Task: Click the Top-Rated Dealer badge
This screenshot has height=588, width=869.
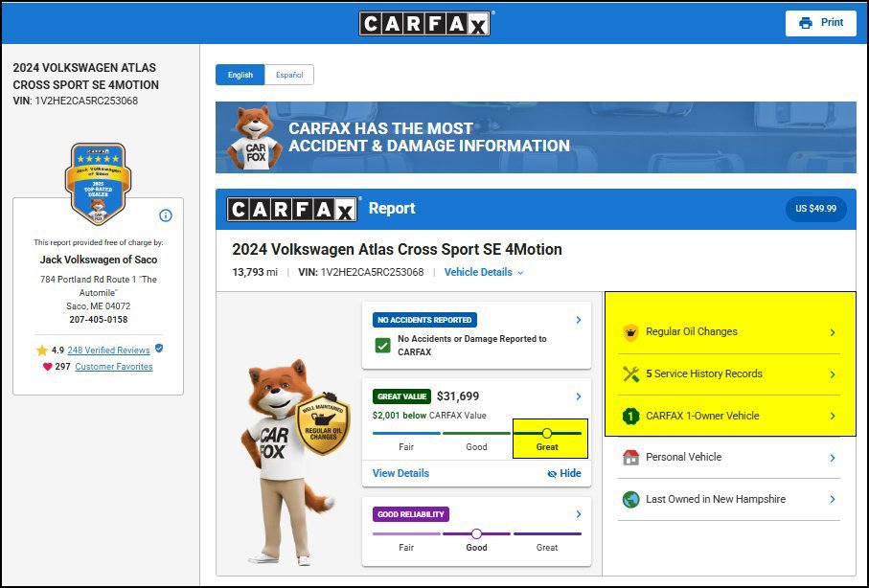Action: click(98, 184)
